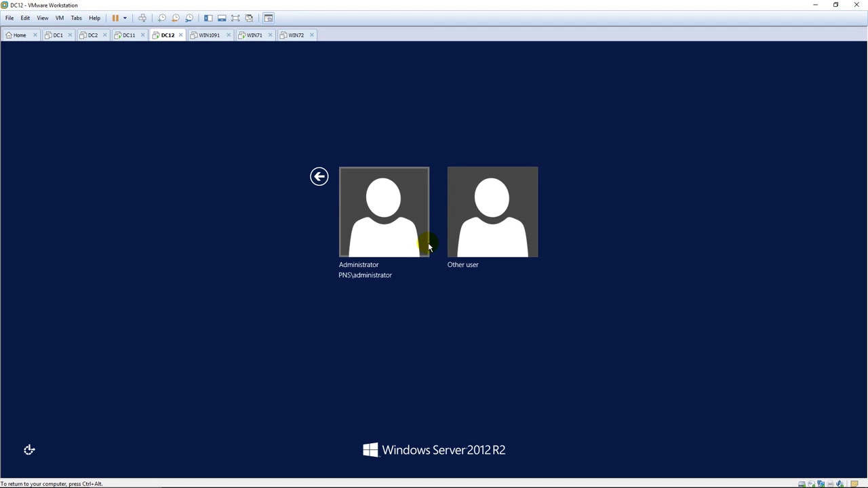Revert VM to previous snapshot

[x=175, y=18]
